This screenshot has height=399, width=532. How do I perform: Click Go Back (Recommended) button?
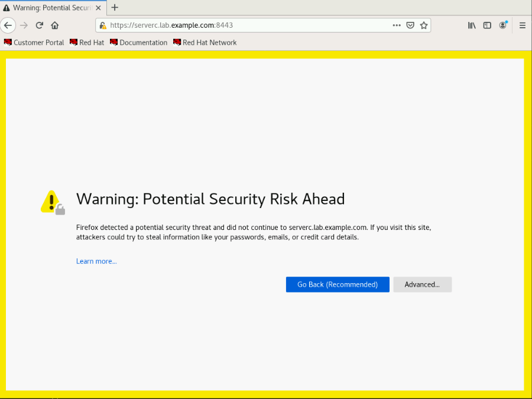[338, 284]
